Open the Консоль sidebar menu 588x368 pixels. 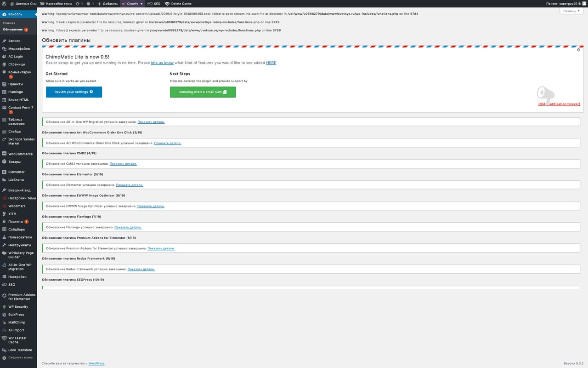tap(18, 14)
